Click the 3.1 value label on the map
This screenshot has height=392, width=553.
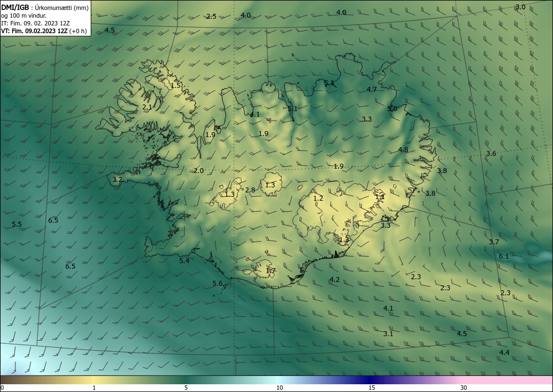coord(388,333)
